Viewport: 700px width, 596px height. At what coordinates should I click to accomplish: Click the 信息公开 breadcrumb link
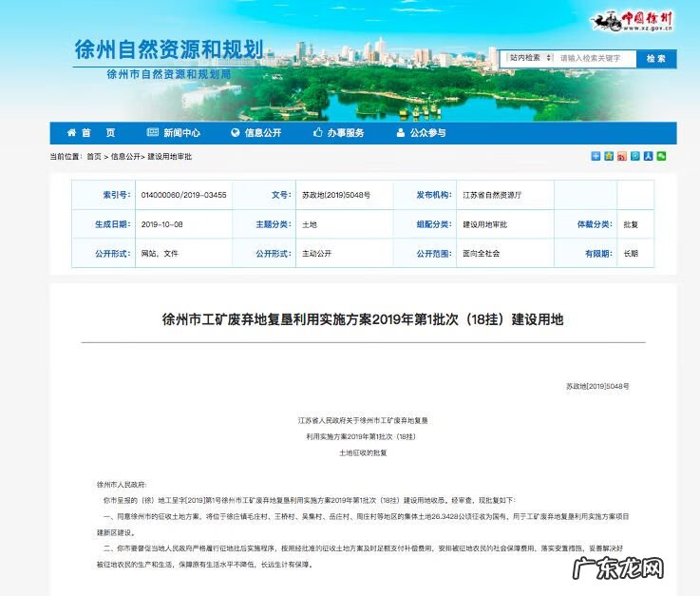(x=125, y=157)
